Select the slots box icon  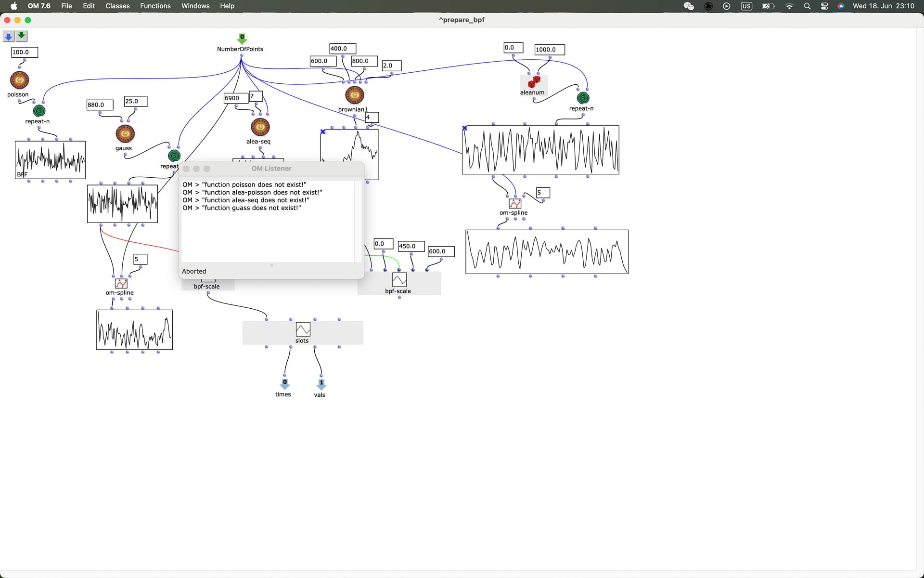point(303,329)
